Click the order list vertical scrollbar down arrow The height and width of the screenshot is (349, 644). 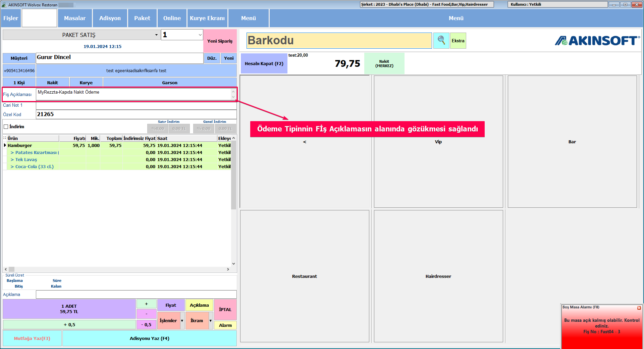(x=233, y=264)
